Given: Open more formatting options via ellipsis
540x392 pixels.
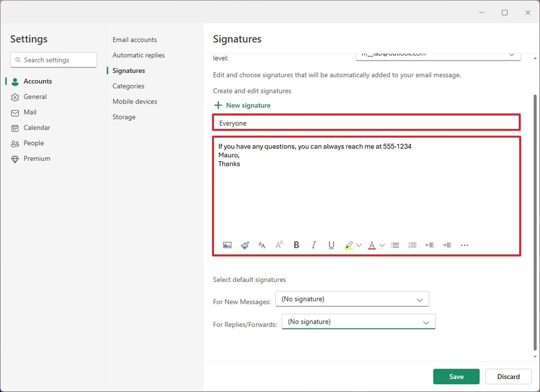Looking at the screenshot, I should point(465,245).
